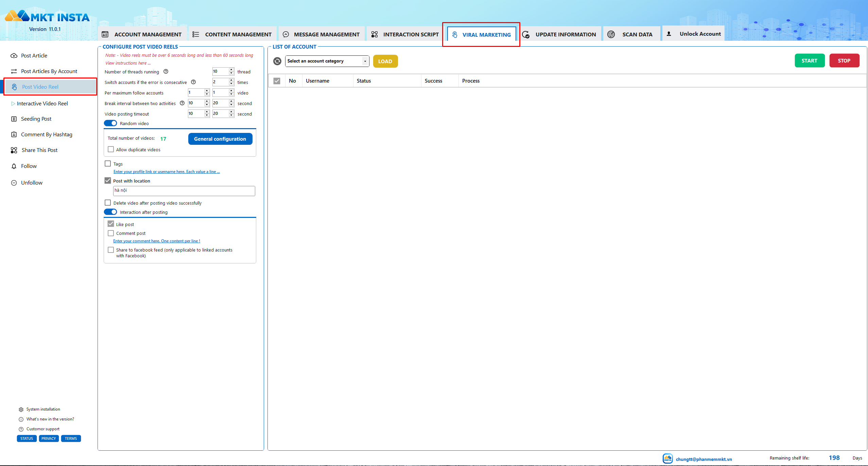The width and height of the screenshot is (868, 466).
Task: Click the MKT INSTA logo
Action: (47, 16)
